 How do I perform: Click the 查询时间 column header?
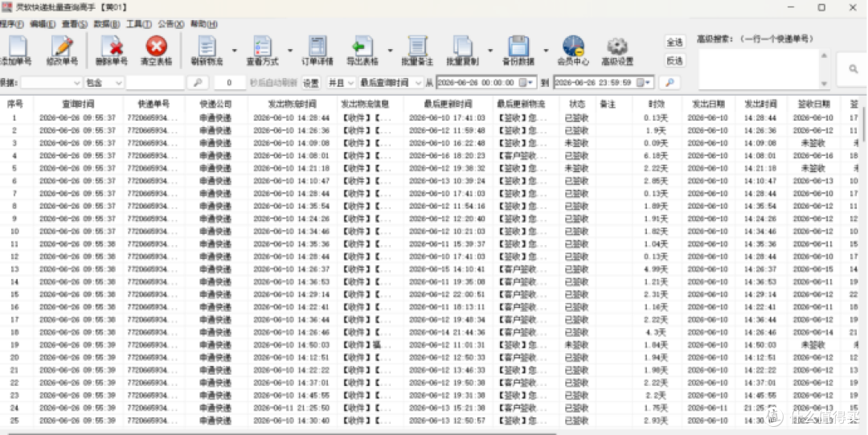(77, 105)
